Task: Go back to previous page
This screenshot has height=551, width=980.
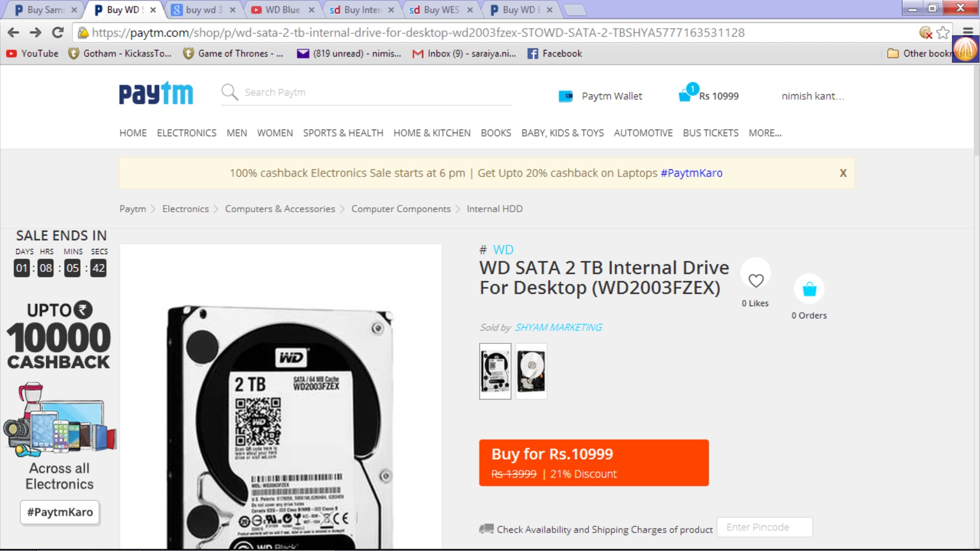Action: click(x=14, y=33)
